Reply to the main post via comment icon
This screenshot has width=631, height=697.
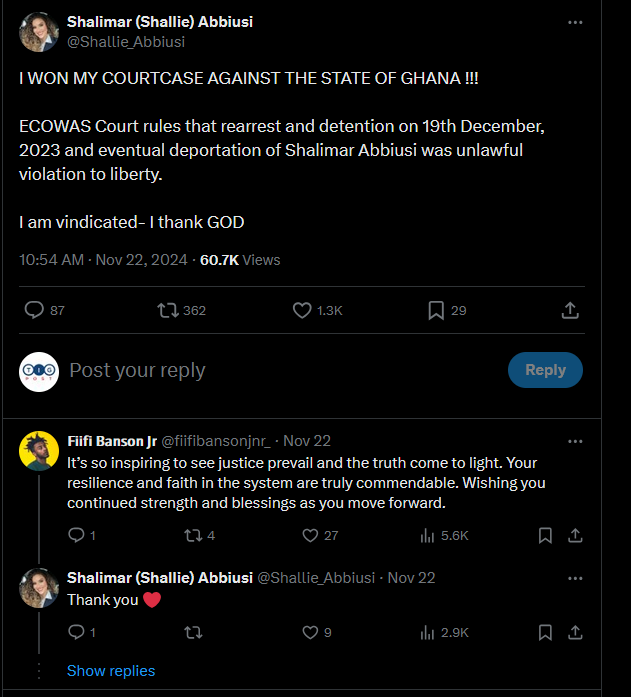[x=34, y=310]
